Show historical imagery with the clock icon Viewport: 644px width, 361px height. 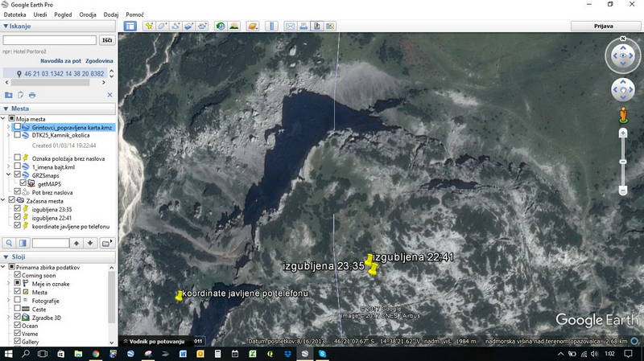[x=221, y=27]
